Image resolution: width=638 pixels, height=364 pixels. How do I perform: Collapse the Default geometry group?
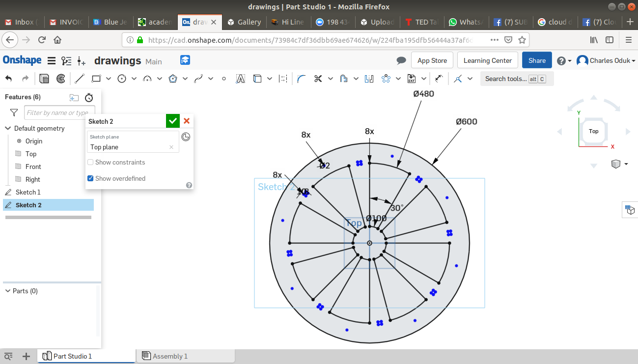point(8,128)
